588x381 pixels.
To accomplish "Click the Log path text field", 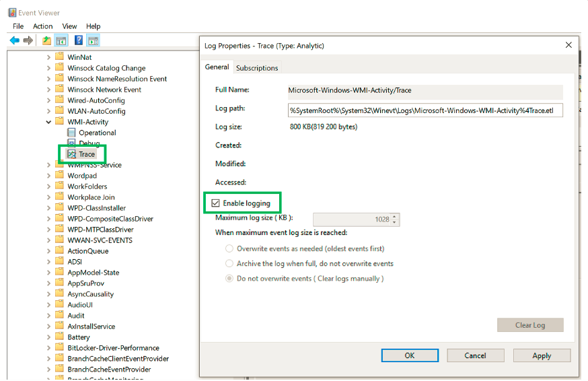I will coord(425,110).
